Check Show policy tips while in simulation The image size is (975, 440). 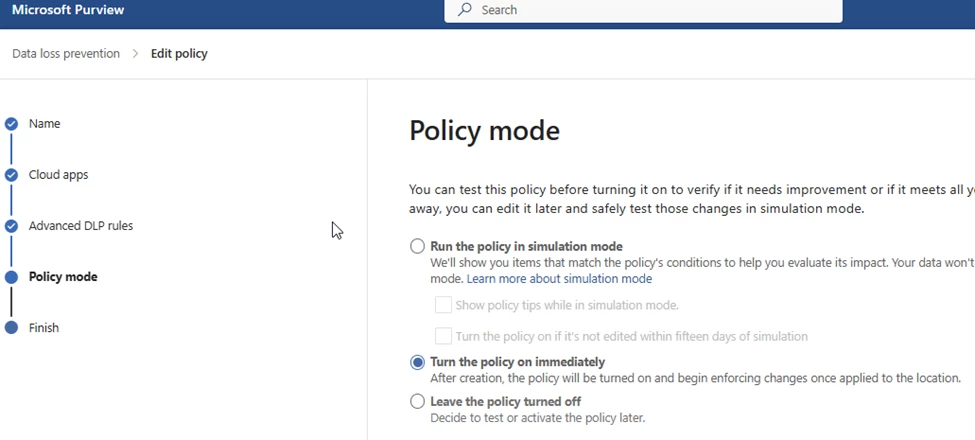443,305
